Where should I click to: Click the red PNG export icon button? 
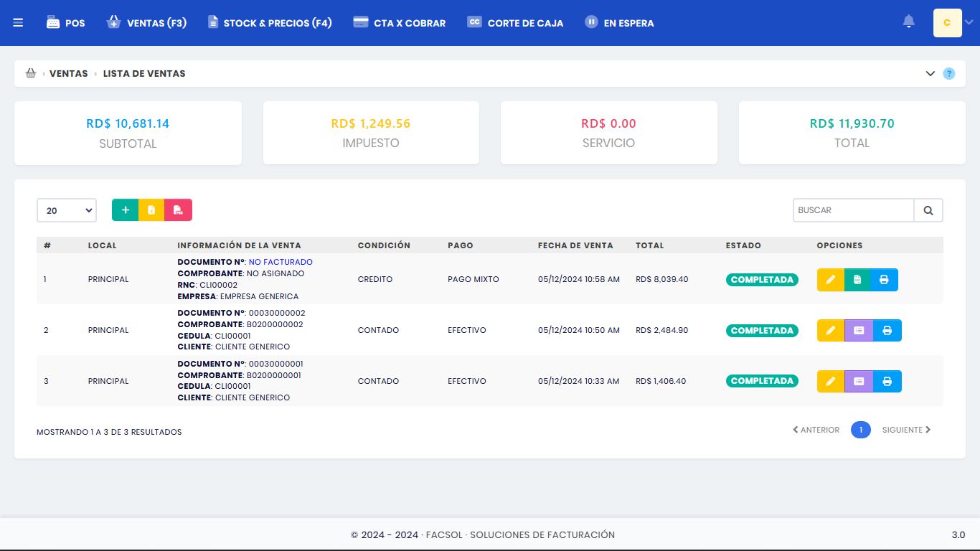click(x=179, y=210)
